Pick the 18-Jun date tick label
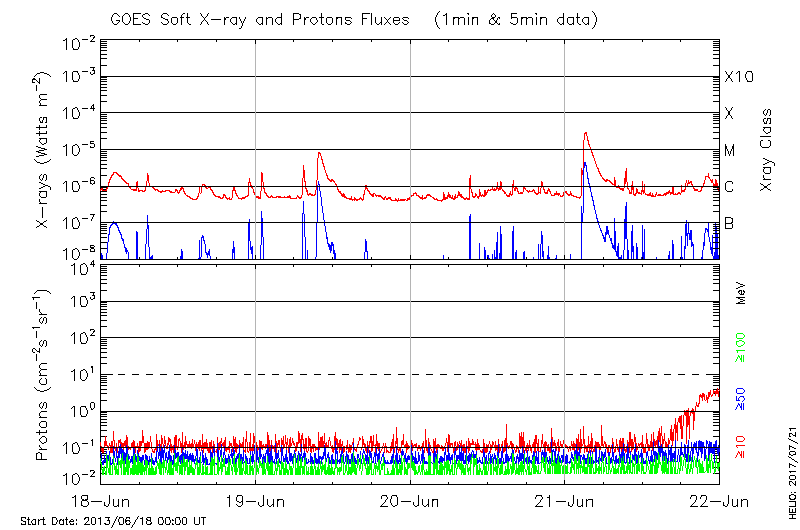The image size is (800, 530). 101,502
